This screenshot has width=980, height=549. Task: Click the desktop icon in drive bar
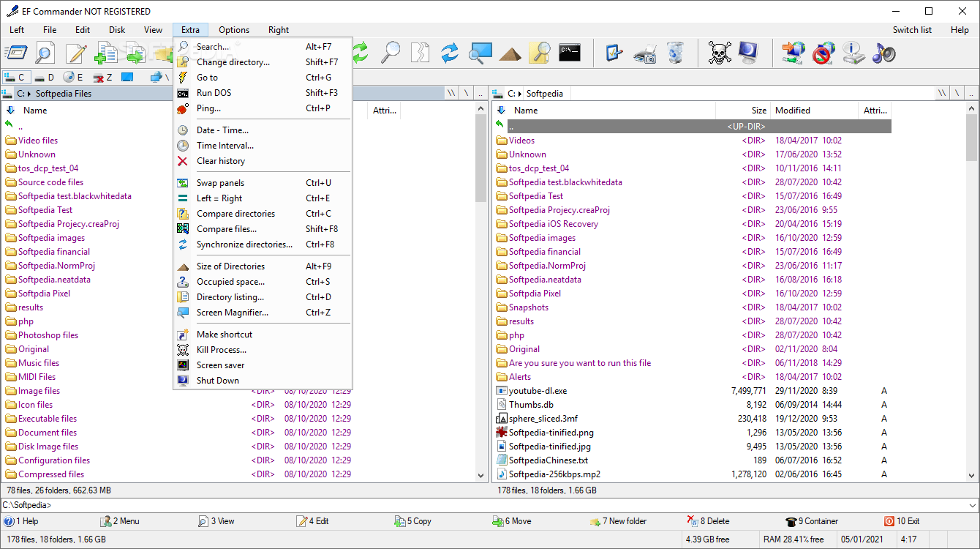coord(127,77)
